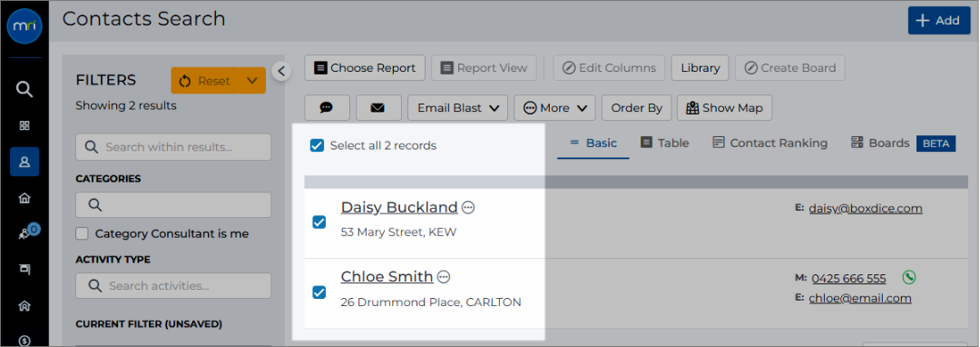
Task: Open the options icon next to Daisy Buckland
Action: click(x=467, y=208)
